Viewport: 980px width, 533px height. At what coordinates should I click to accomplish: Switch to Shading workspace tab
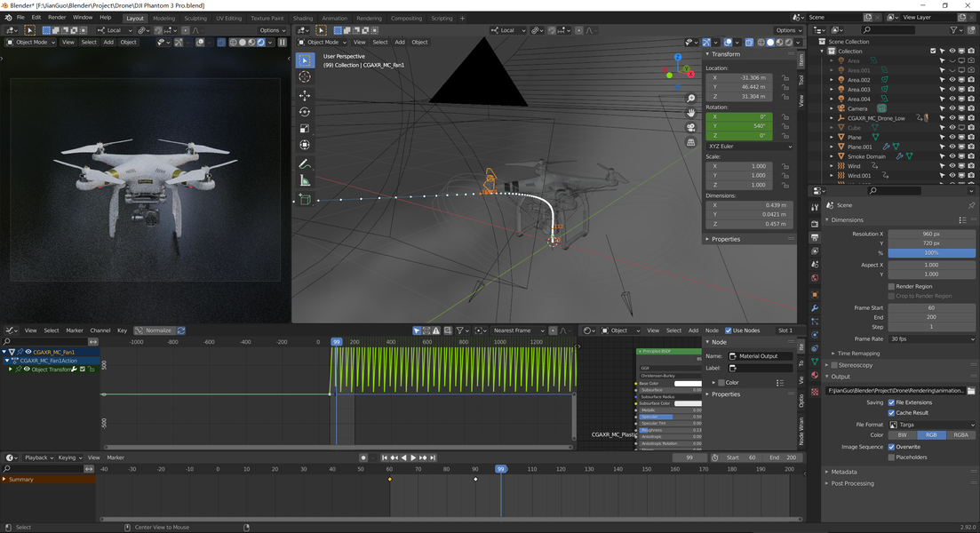coord(302,18)
